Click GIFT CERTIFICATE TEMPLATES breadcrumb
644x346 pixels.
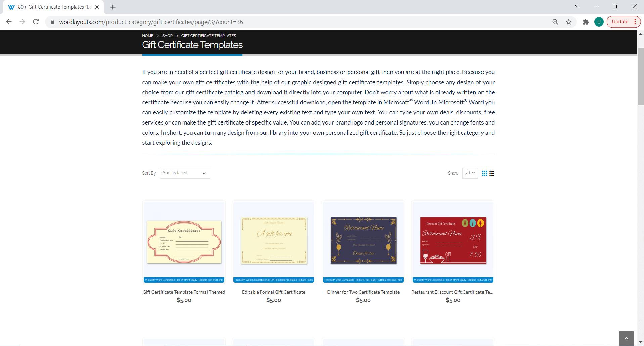click(x=209, y=36)
